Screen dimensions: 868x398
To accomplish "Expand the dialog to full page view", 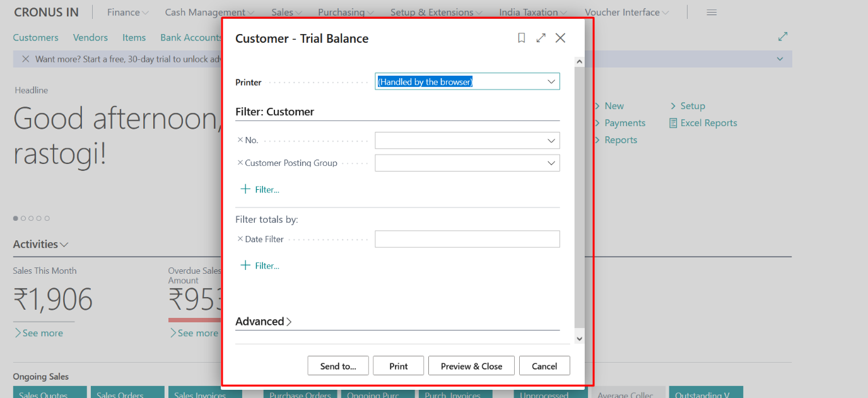I will (541, 38).
